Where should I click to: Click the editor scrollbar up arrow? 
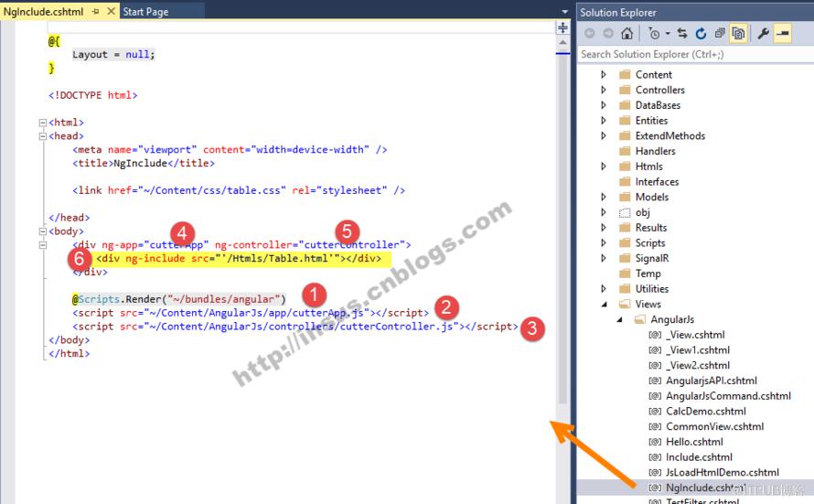pyautogui.click(x=562, y=43)
